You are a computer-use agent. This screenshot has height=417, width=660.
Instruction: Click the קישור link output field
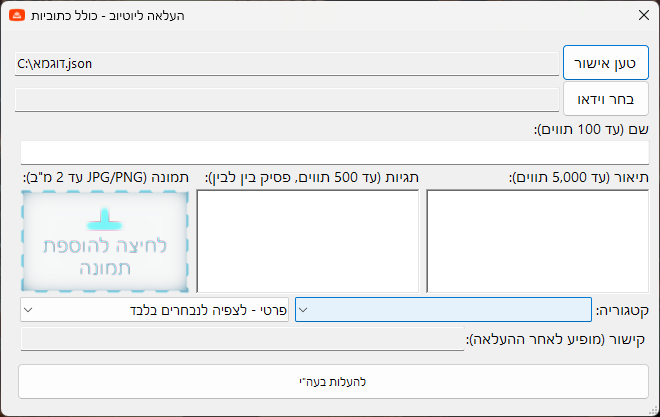[x=242, y=340]
